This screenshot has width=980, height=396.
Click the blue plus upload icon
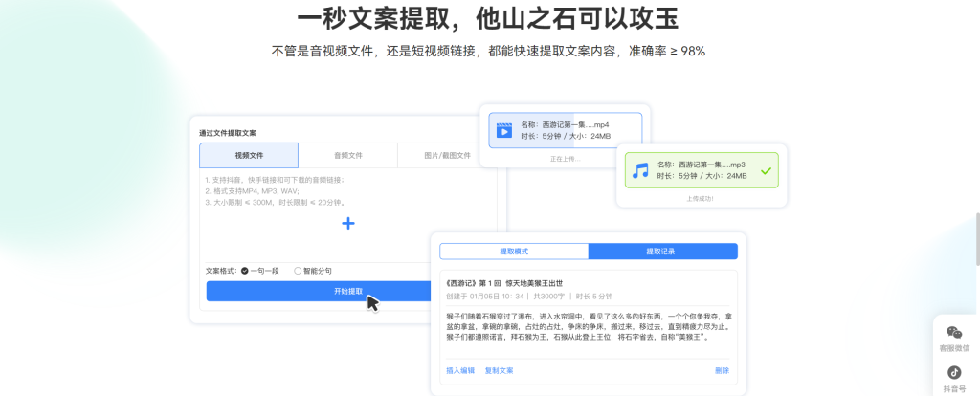(348, 223)
